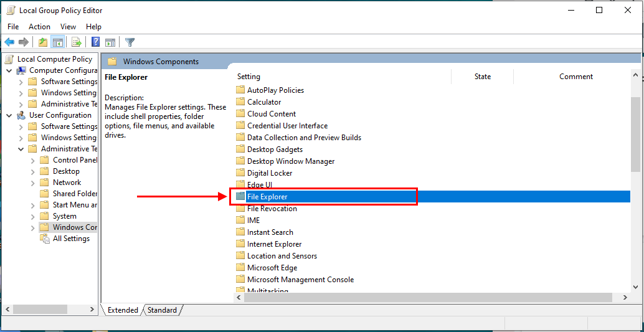Click the Filter funnel toolbar icon
Viewport: 644px width, 332px height.
tap(130, 42)
